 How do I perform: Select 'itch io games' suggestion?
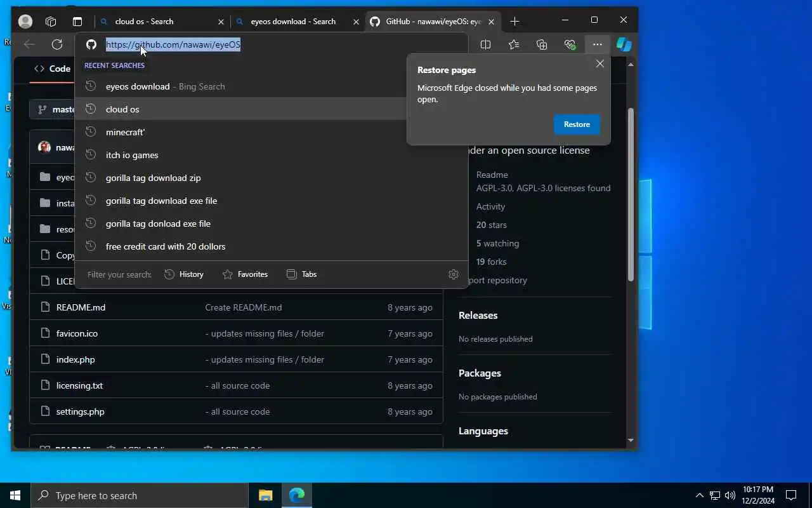(272, 155)
